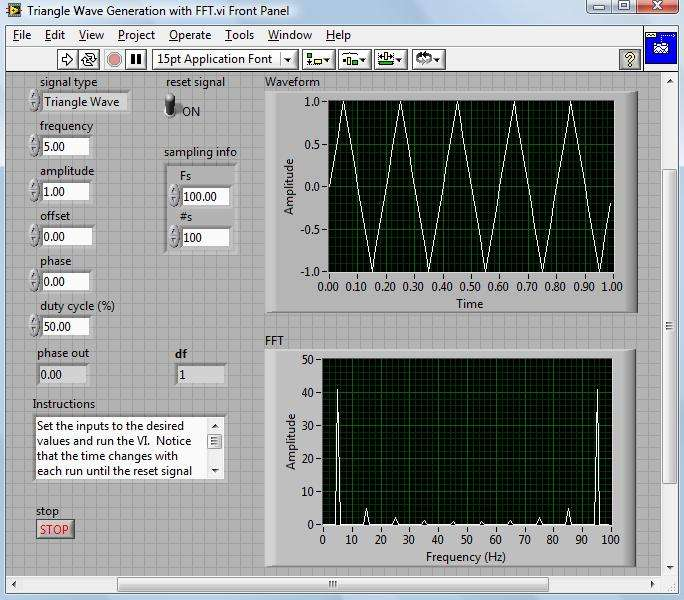
Task: Open the signal type Triangle Wave selector
Action: click(85, 102)
